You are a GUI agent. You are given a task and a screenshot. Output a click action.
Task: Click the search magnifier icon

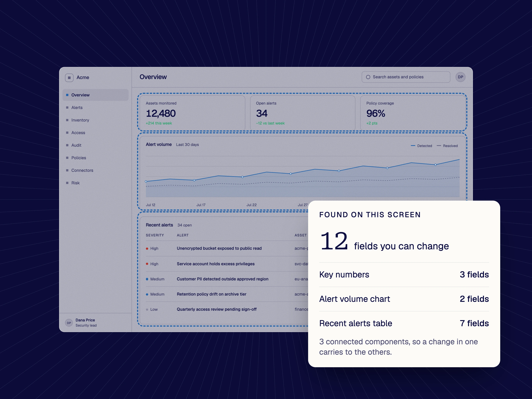click(368, 77)
